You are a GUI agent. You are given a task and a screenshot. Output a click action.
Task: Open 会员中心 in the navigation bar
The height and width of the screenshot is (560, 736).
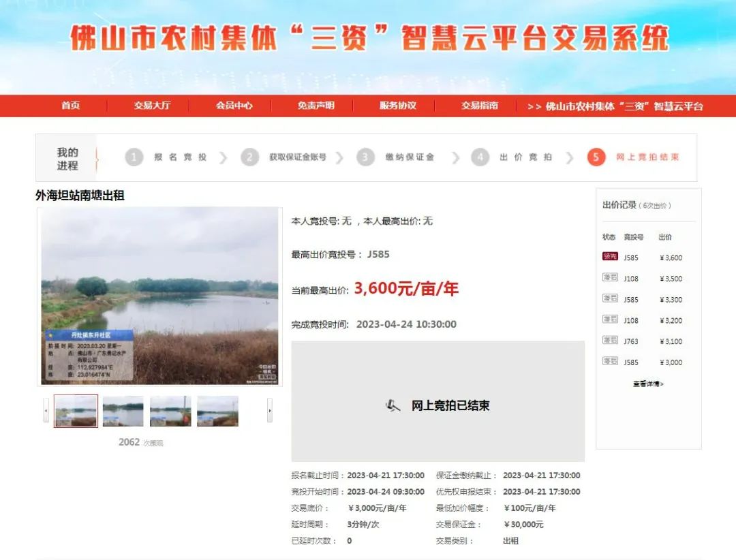[x=234, y=106]
